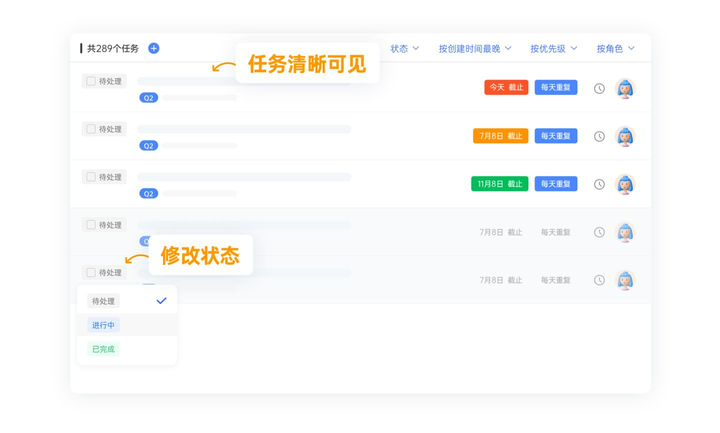
Task: Click the blue plus add-task icon
Action: tap(153, 48)
